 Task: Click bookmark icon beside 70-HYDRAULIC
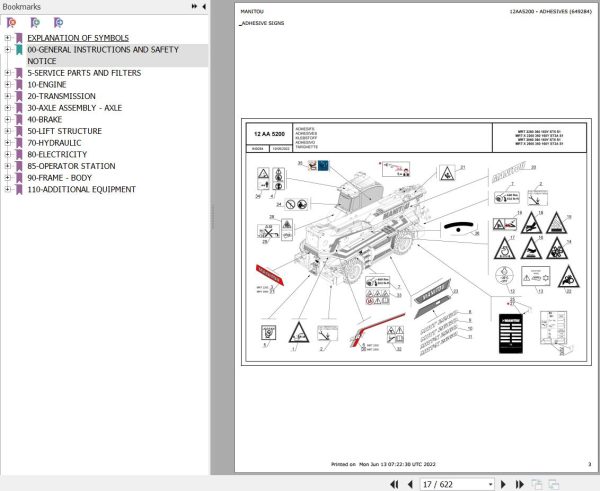click(x=19, y=143)
